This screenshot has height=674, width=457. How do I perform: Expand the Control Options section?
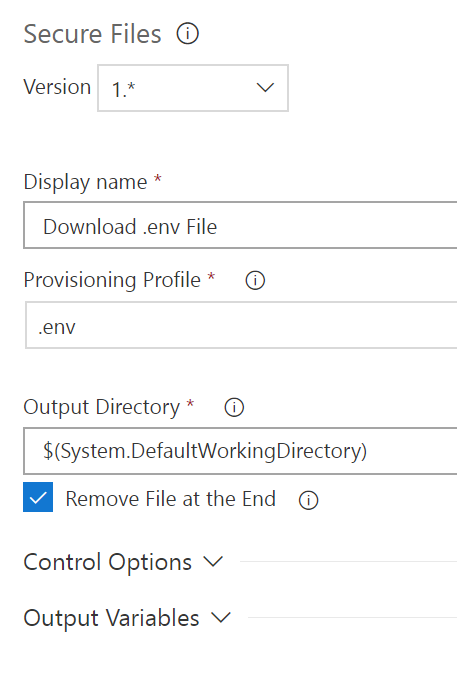click(123, 562)
